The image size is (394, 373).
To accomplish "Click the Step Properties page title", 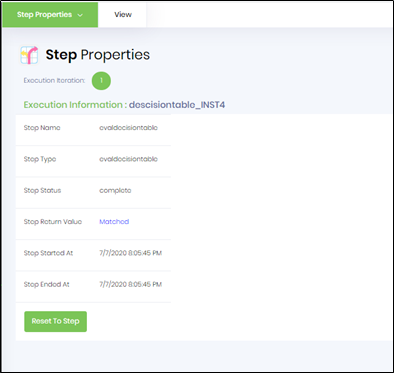I will (x=98, y=55).
